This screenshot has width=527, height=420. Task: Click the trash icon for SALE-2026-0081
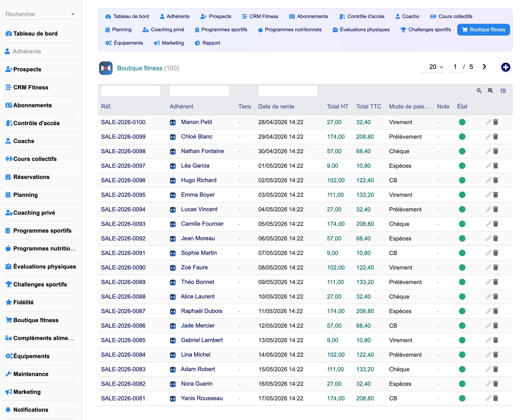[496, 398]
